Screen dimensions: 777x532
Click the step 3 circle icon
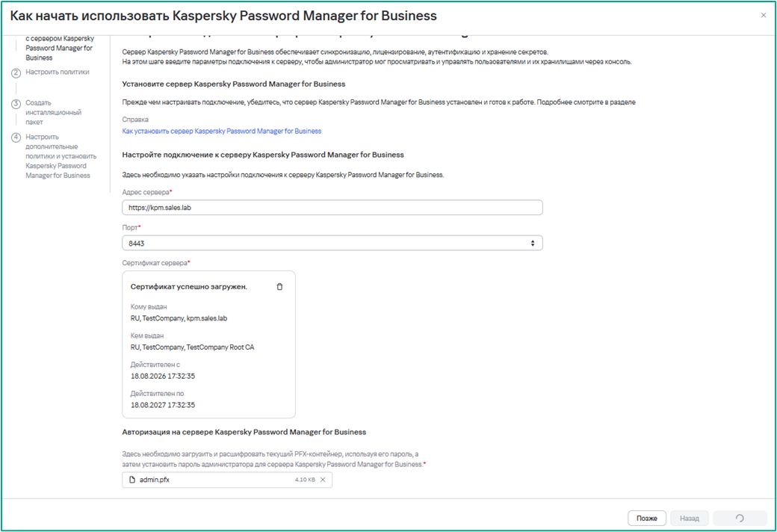[16, 104]
